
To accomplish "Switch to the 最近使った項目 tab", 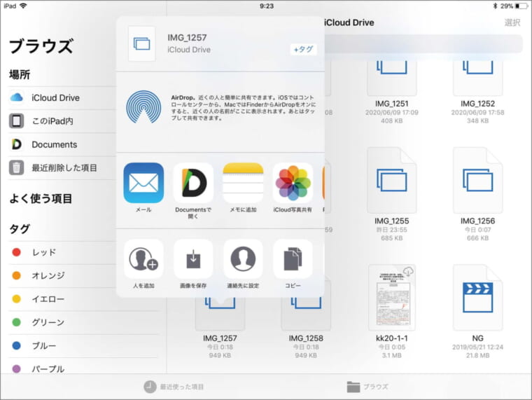I will tap(174, 387).
